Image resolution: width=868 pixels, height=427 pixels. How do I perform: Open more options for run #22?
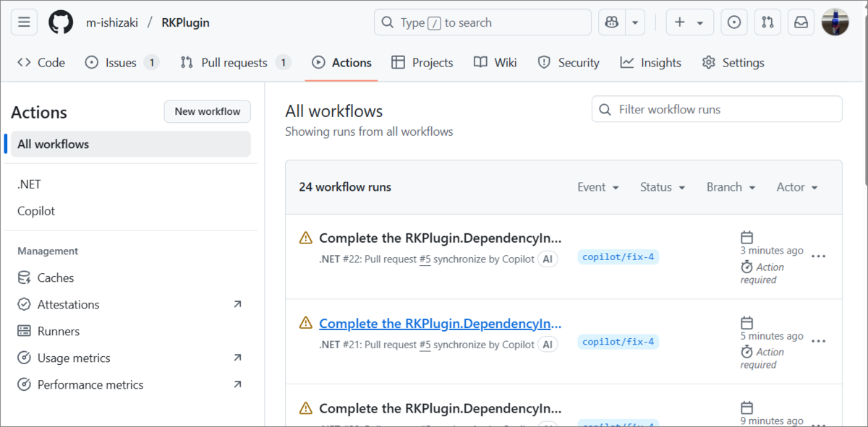coord(818,256)
